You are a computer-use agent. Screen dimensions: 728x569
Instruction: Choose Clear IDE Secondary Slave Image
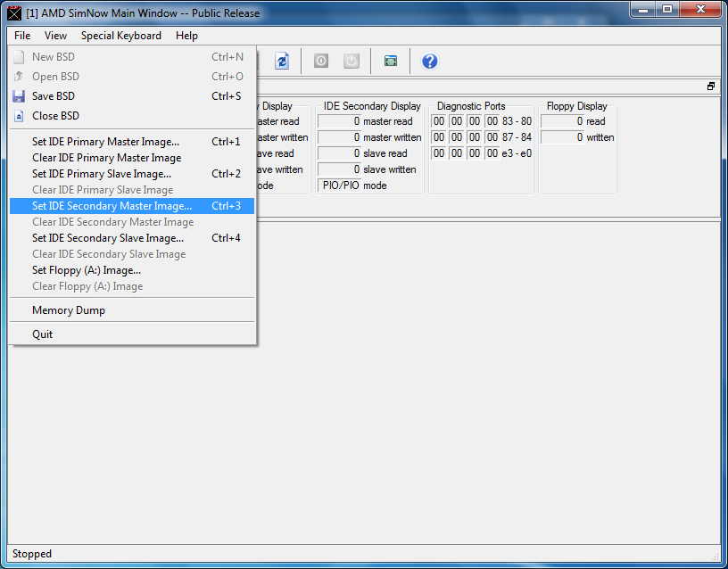(x=132, y=254)
